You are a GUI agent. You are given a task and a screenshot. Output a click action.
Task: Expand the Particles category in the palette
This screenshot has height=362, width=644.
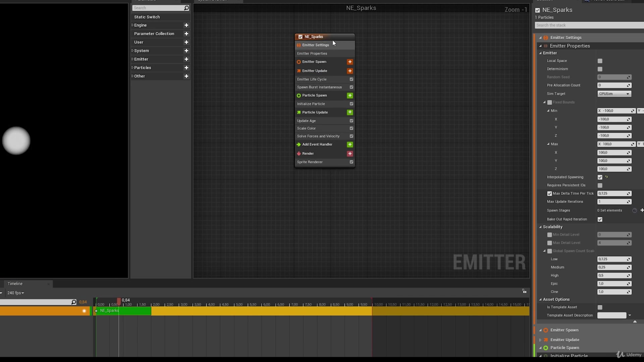tap(132, 67)
